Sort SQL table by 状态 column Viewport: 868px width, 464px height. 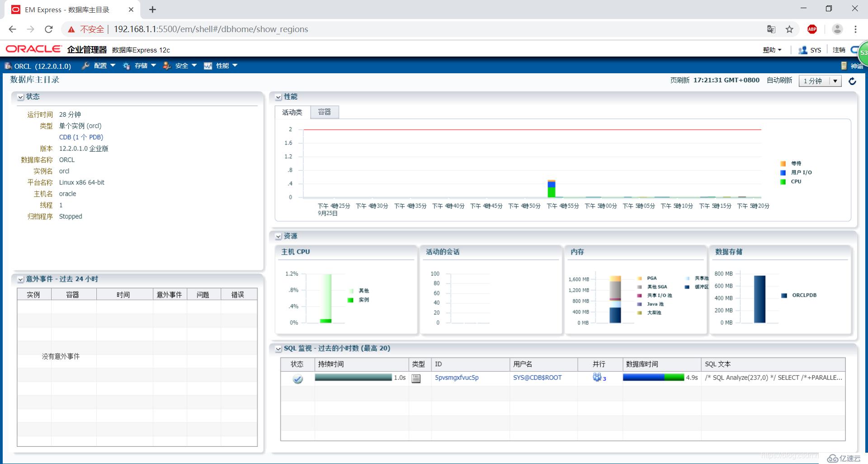[x=297, y=364]
